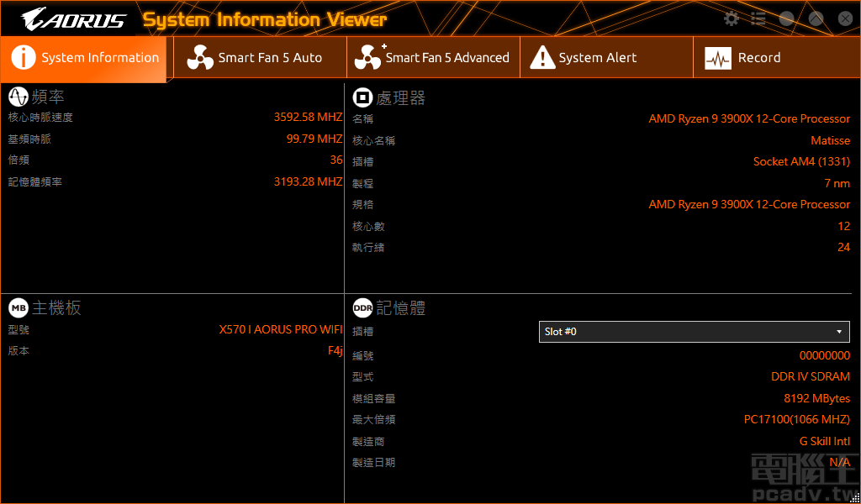Click the dropdown arrow next to Slot #0
Screen dimensions: 861x504
[838, 331]
